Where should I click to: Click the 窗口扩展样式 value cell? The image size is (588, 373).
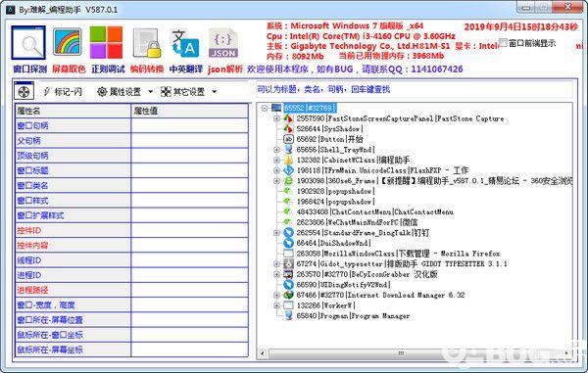pos(190,215)
